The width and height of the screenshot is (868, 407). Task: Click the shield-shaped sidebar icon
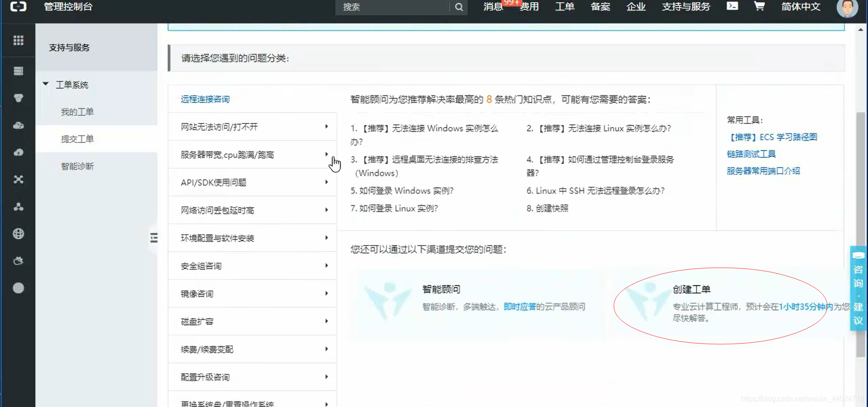(18, 98)
